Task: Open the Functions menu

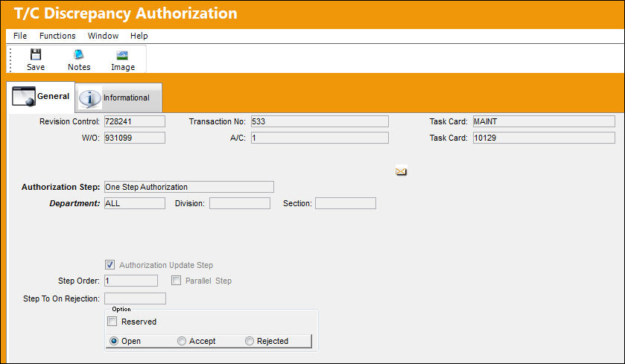Action: [57, 36]
